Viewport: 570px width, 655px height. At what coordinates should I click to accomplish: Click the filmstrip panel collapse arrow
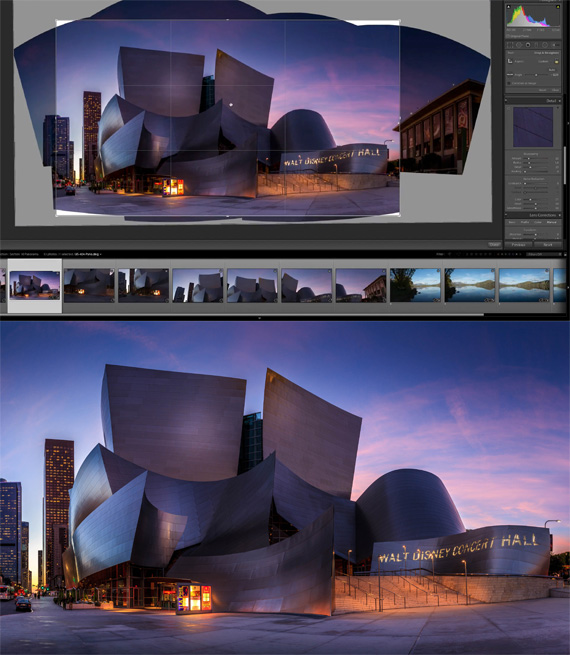coord(259,318)
